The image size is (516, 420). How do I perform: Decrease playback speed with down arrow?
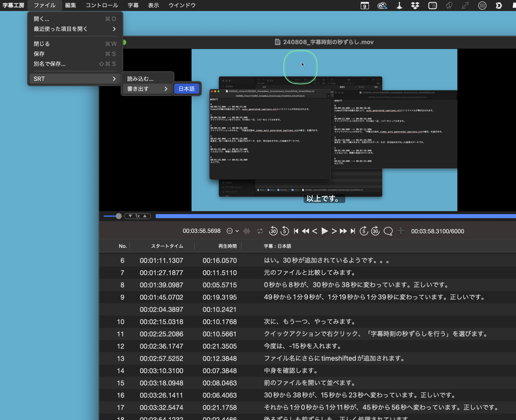130,216
